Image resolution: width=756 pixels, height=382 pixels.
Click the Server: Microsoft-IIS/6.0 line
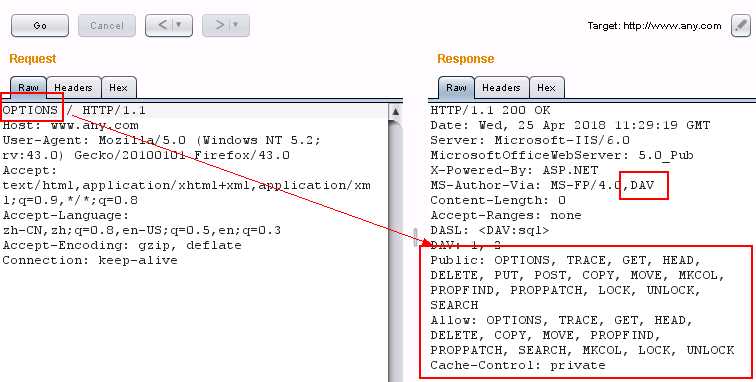point(530,140)
